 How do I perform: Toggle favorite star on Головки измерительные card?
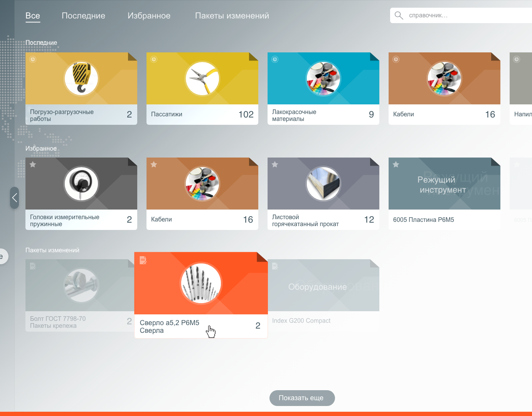click(33, 164)
